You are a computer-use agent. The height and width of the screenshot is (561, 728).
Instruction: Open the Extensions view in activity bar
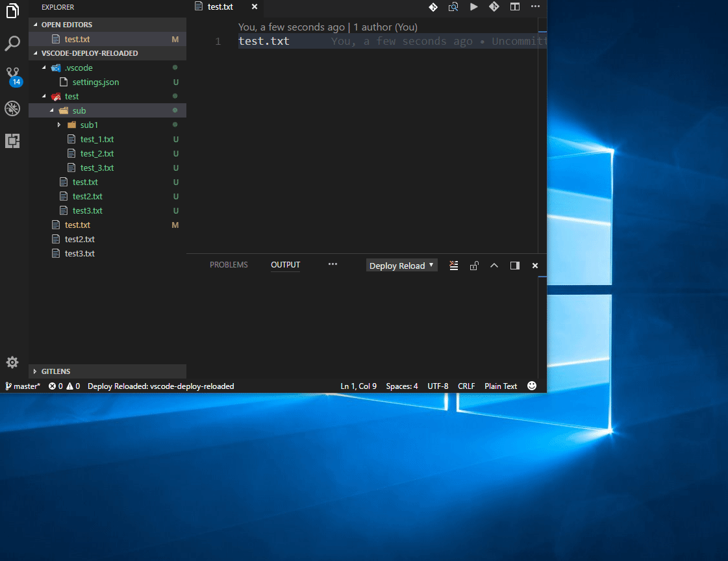(12, 141)
